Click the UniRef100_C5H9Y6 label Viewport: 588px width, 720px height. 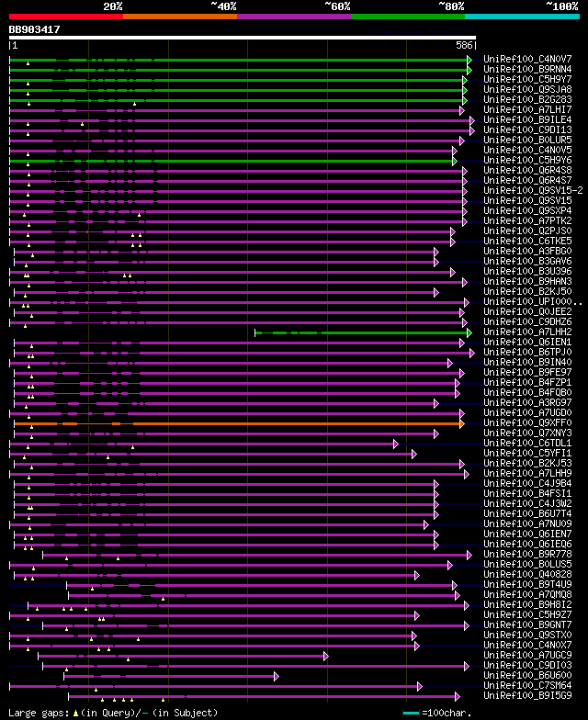coord(527,160)
